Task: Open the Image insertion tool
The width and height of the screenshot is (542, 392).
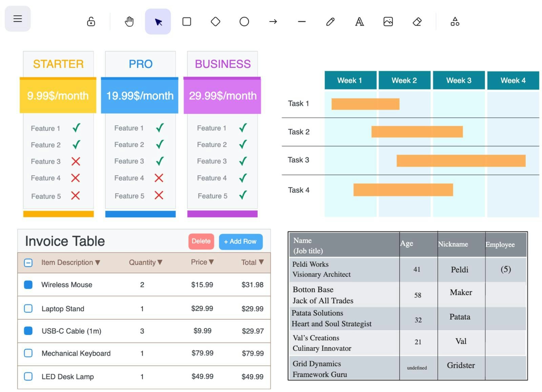Action: coord(388,21)
